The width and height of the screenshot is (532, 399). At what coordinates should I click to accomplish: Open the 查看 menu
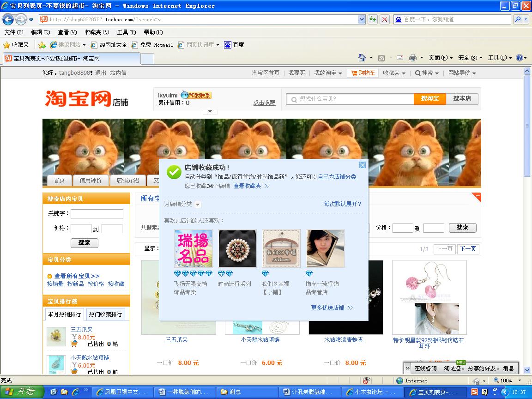click(67, 32)
